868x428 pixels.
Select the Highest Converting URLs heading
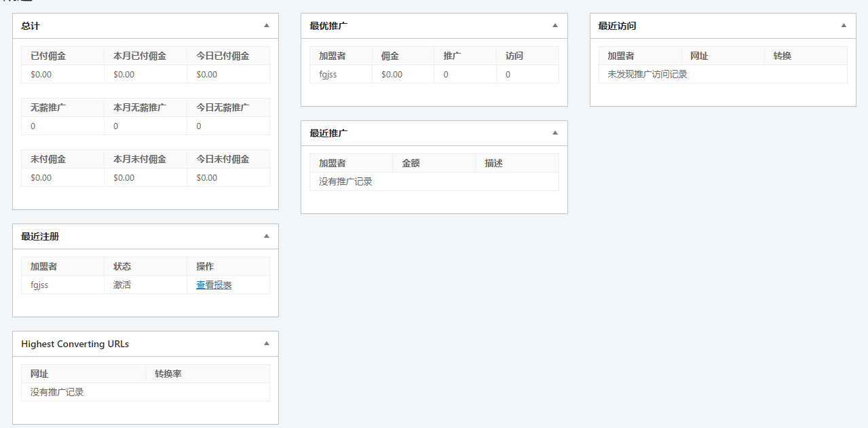pos(75,344)
